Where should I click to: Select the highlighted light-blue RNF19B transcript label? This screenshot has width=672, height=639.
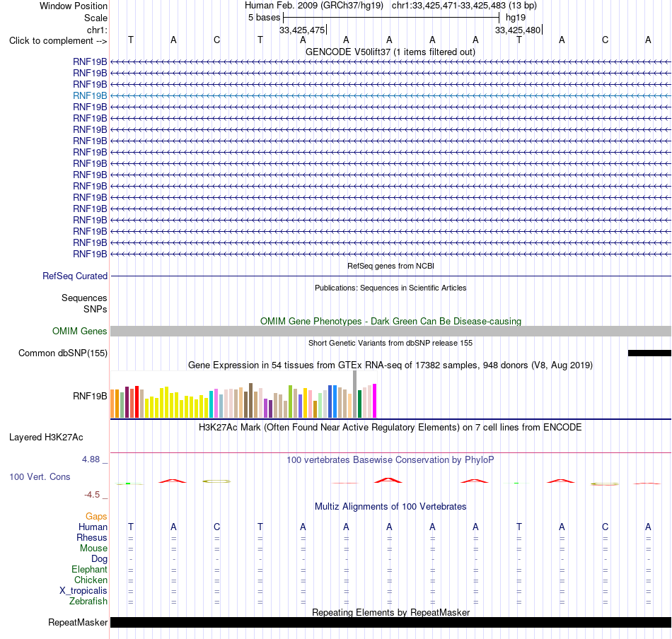click(90, 95)
